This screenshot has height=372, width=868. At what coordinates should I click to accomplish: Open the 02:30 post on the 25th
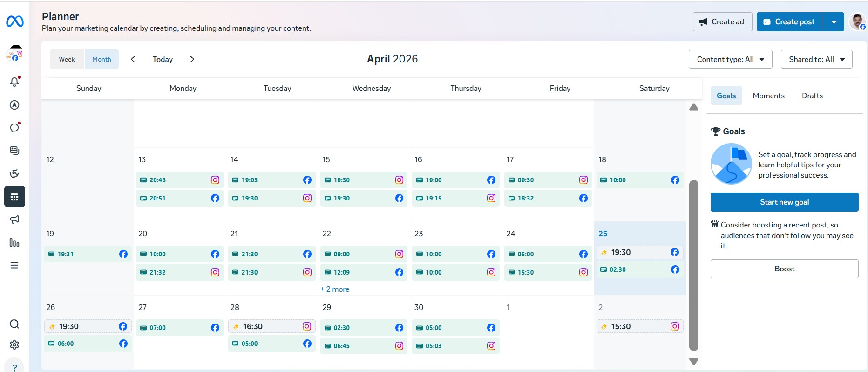pos(640,269)
